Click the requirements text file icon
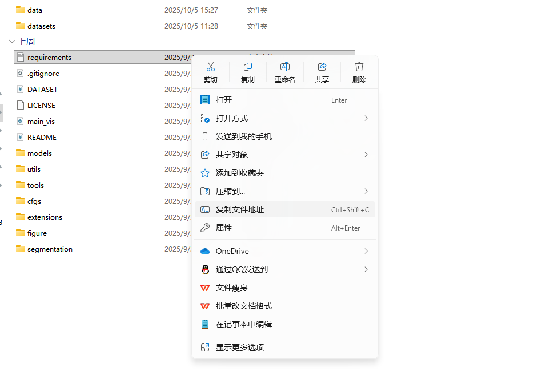This screenshot has width=538, height=392. (21, 57)
